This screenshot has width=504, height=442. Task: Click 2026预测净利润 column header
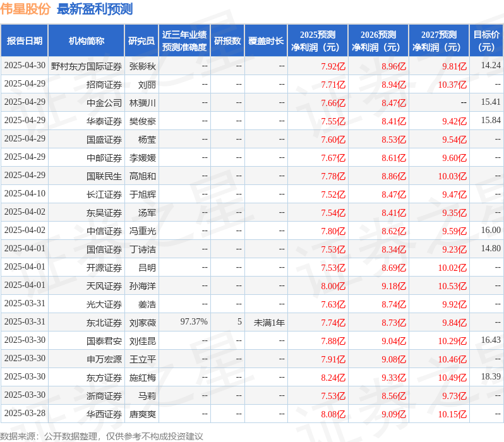click(x=378, y=41)
